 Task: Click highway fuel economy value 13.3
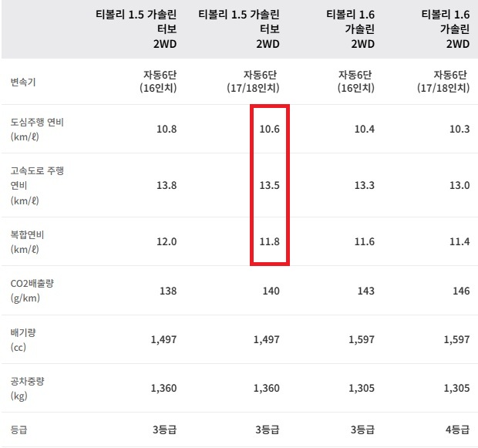(365, 185)
